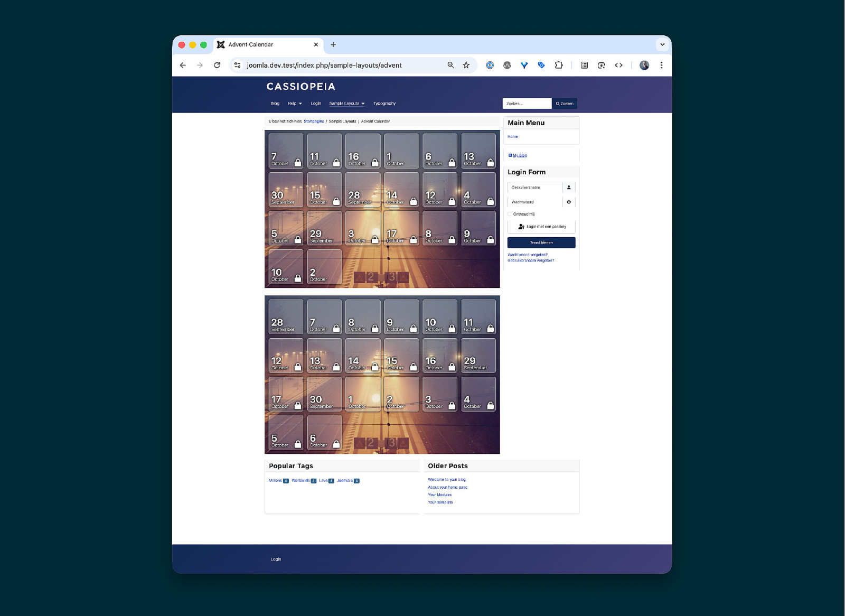Viewport: 845px width, 616px height.
Task: Click the browser profile avatar
Action: (x=644, y=65)
